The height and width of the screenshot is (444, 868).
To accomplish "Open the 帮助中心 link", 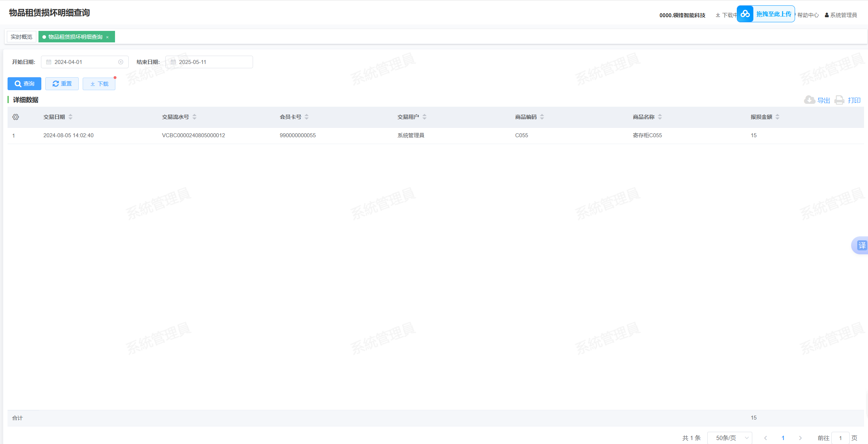I will click(808, 15).
